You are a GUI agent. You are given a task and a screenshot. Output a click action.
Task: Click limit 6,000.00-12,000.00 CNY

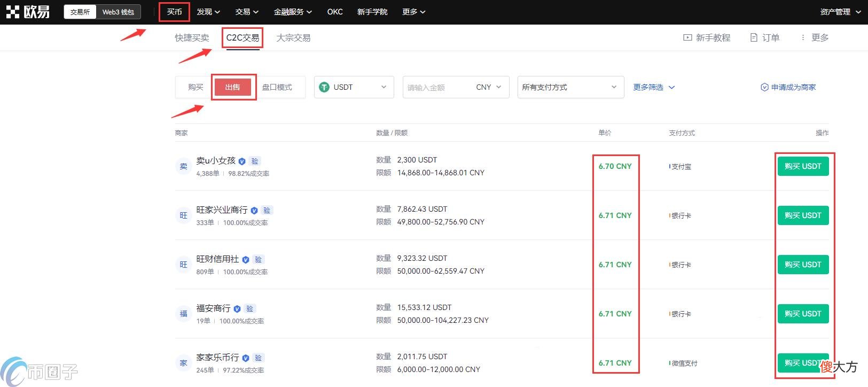(x=439, y=369)
